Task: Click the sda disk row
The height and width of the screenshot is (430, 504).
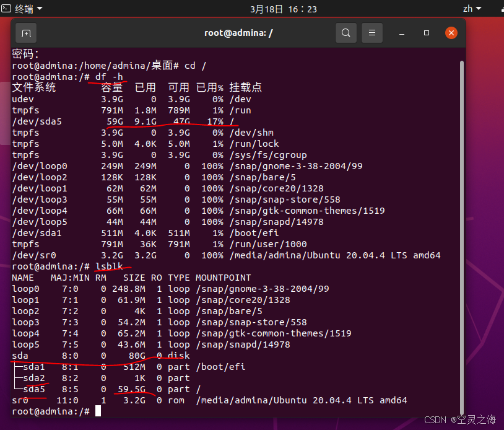Action: (x=101, y=356)
